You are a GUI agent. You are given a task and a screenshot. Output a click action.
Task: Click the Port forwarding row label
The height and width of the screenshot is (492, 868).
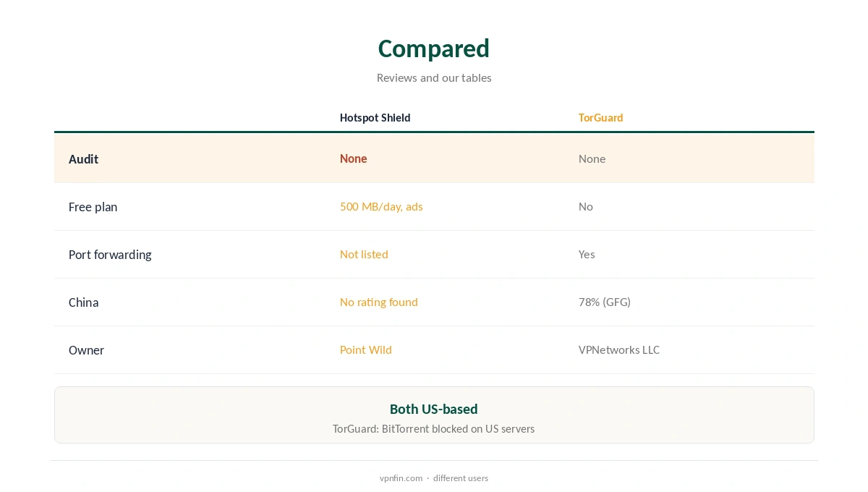[110, 255]
